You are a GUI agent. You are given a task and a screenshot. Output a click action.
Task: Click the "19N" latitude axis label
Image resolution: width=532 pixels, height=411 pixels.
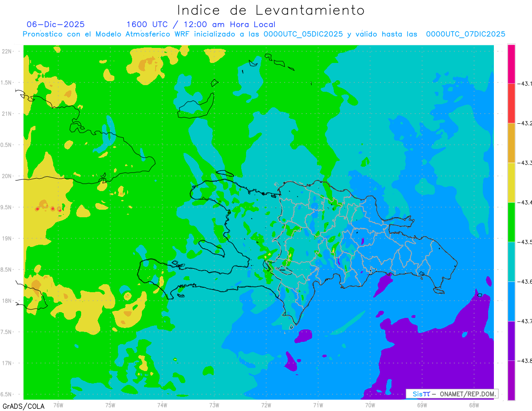tap(7, 239)
